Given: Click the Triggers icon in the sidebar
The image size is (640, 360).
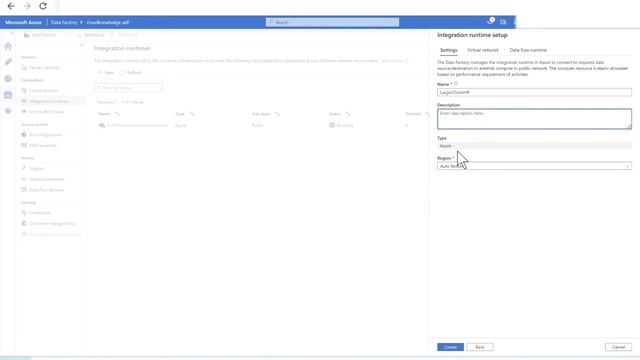Looking at the screenshot, I should coord(24,168).
